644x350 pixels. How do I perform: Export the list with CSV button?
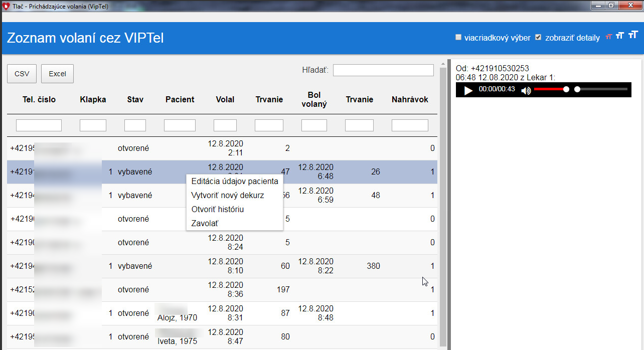point(22,74)
